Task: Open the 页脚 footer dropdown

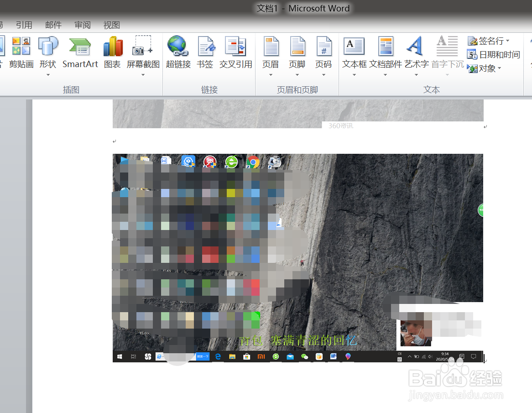Action: pyautogui.click(x=297, y=56)
